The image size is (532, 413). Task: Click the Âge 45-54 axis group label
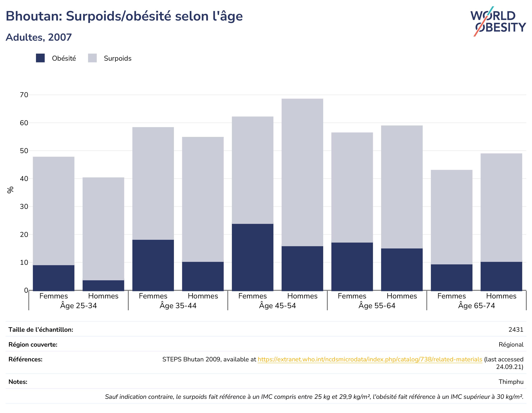pyautogui.click(x=278, y=305)
